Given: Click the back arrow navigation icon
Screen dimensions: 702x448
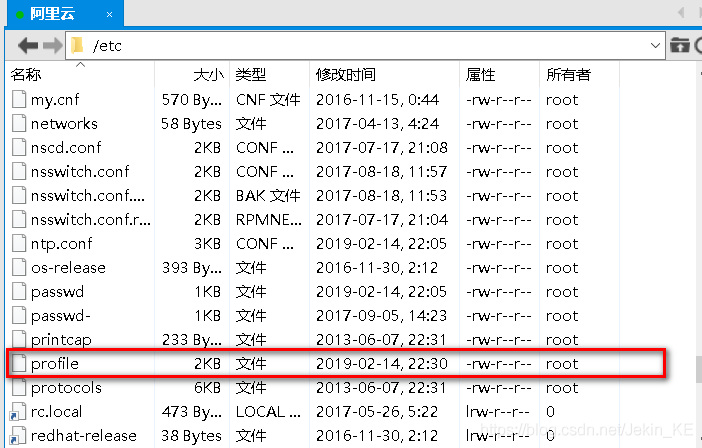Looking at the screenshot, I should pos(28,46).
